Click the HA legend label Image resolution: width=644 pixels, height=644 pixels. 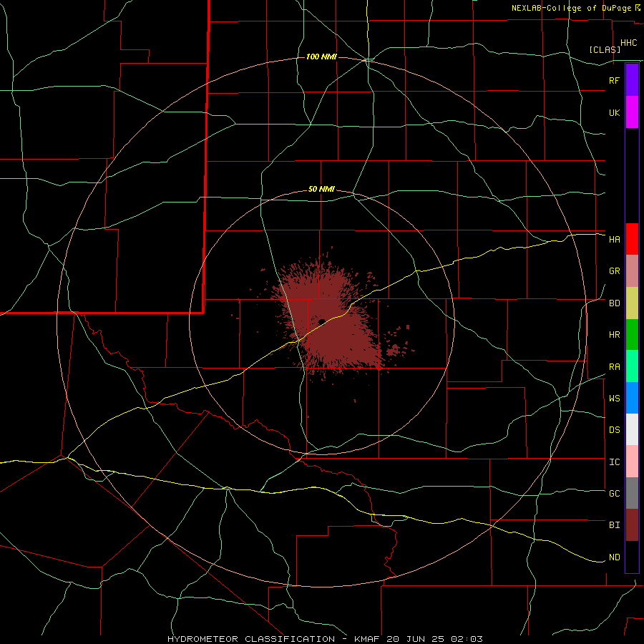[614, 240]
